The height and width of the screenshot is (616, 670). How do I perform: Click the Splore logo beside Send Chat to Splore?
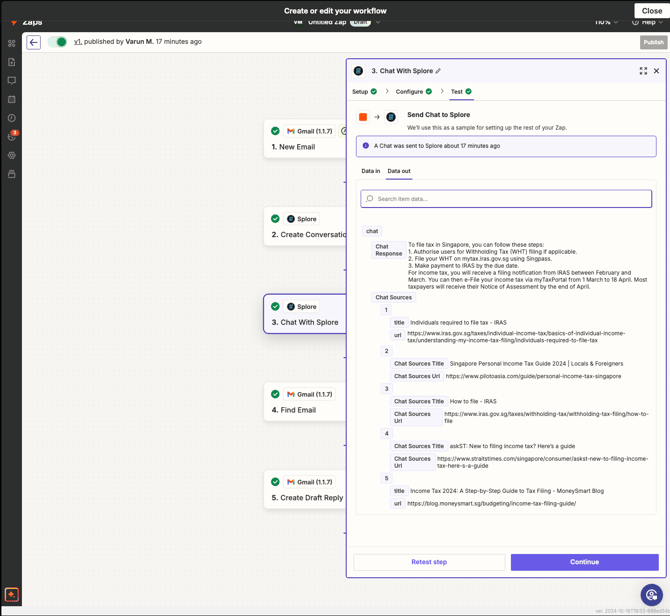391,117
